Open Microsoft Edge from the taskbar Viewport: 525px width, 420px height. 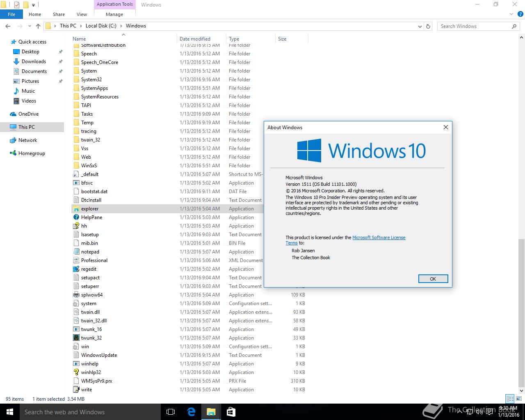tap(191, 412)
